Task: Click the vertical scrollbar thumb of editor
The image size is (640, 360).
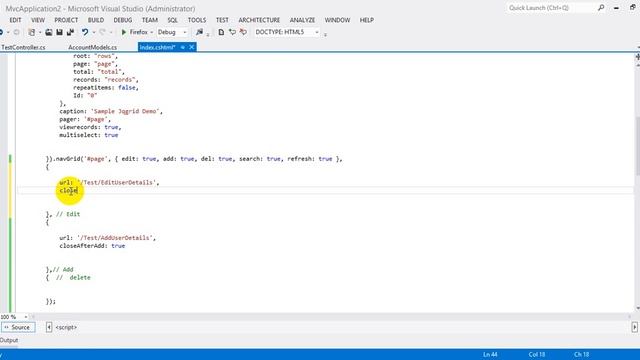Action: [637, 146]
